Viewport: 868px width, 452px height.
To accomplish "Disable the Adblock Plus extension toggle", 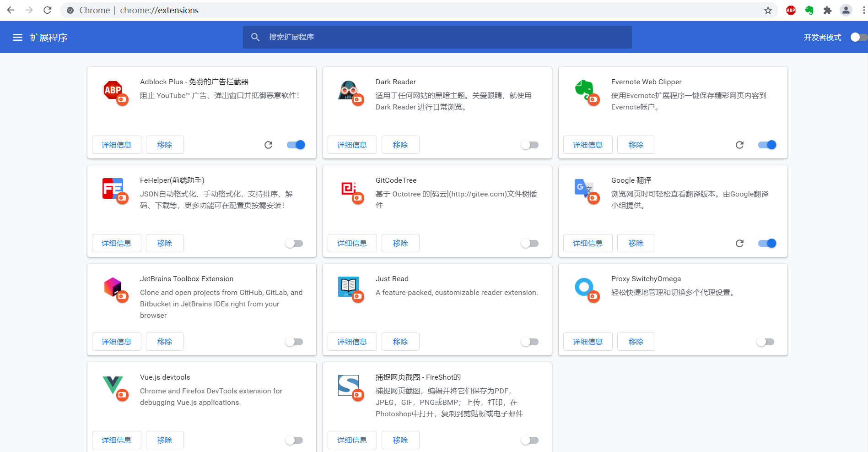I will click(296, 145).
